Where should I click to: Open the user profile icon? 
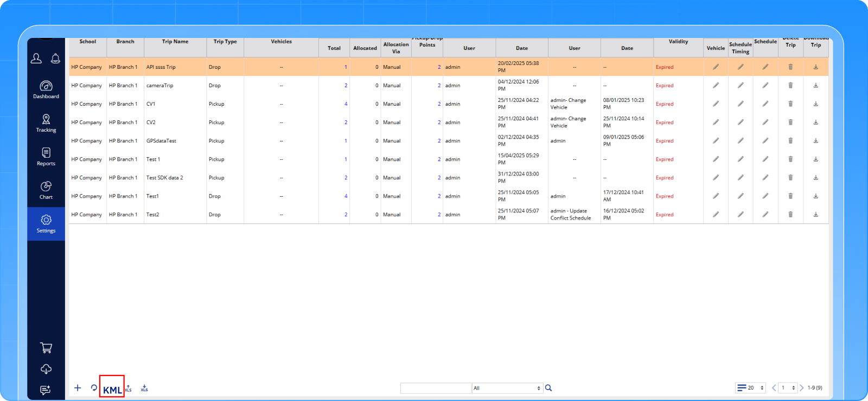(x=36, y=59)
